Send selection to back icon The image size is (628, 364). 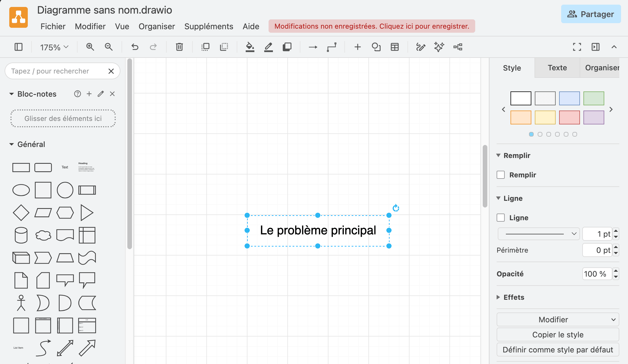224,47
